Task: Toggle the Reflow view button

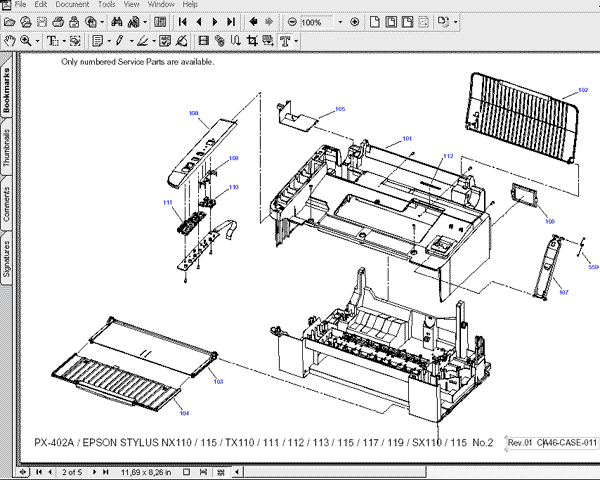Action: [x=423, y=22]
